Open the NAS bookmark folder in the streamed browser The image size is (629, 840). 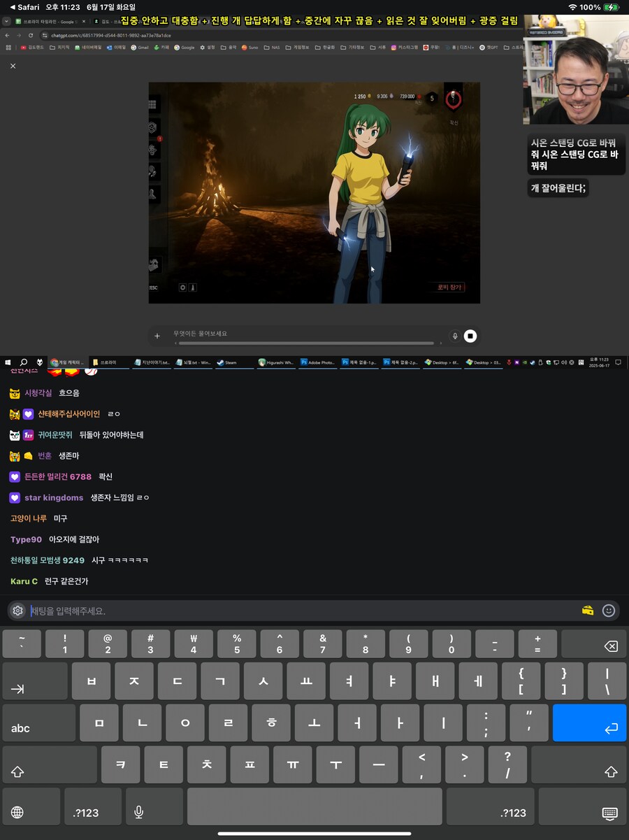[x=273, y=48]
